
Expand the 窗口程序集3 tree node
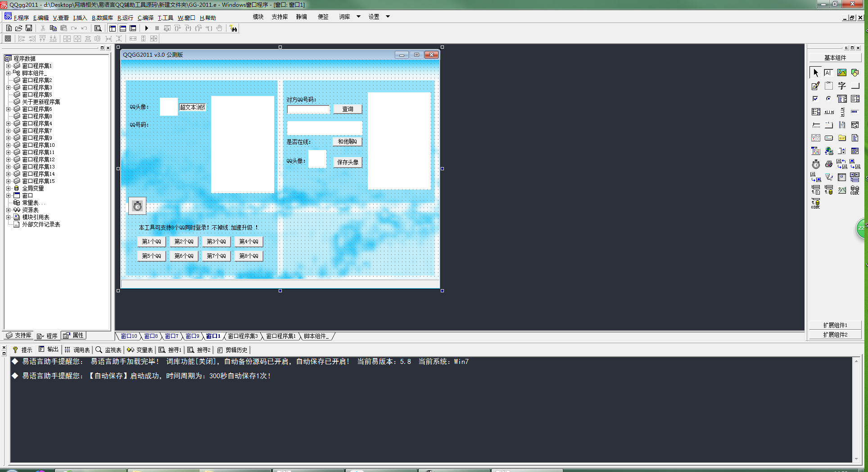pyautogui.click(x=8, y=87)
